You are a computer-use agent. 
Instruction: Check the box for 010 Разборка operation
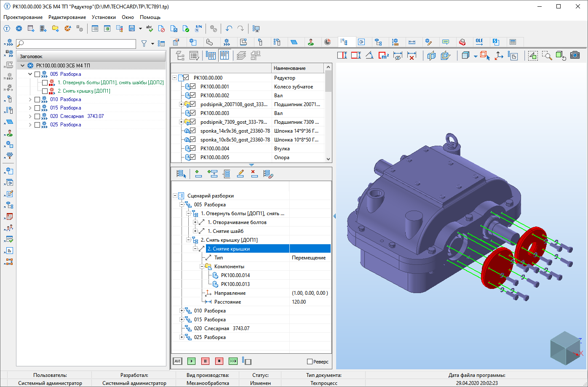coord(37,99)
